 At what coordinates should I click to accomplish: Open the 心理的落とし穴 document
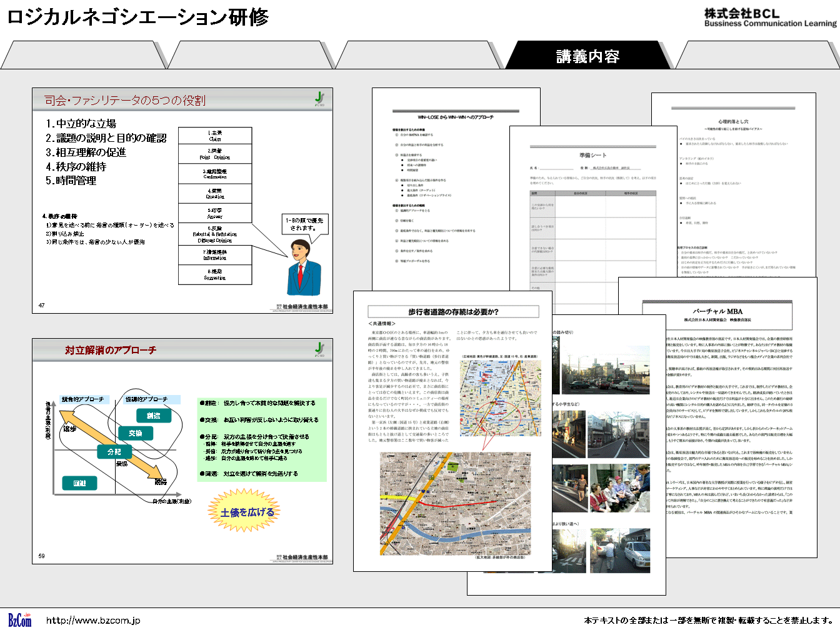pos(734,184)
